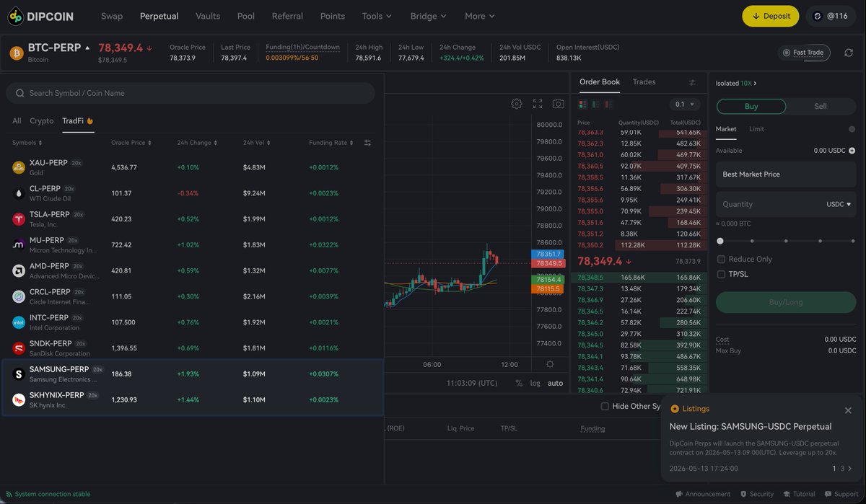Toggle Fast Trade switch
This screenshot has width=866, height=504.
[805, 53]
